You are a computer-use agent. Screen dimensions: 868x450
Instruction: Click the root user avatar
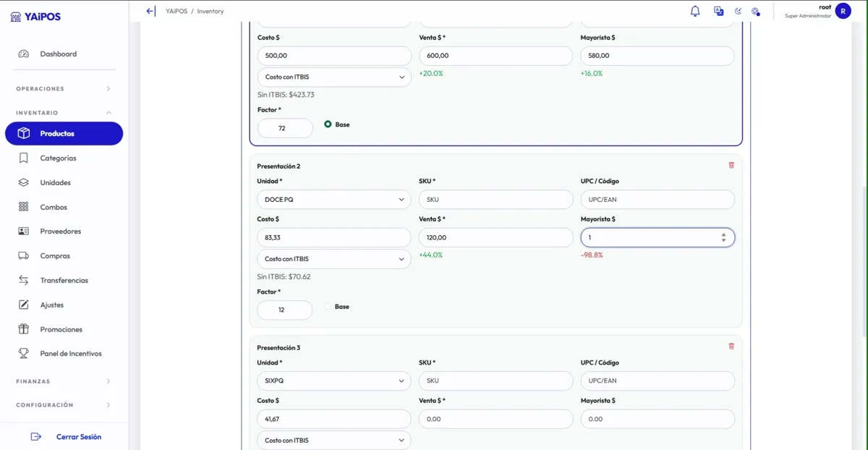tap(843, 11)
